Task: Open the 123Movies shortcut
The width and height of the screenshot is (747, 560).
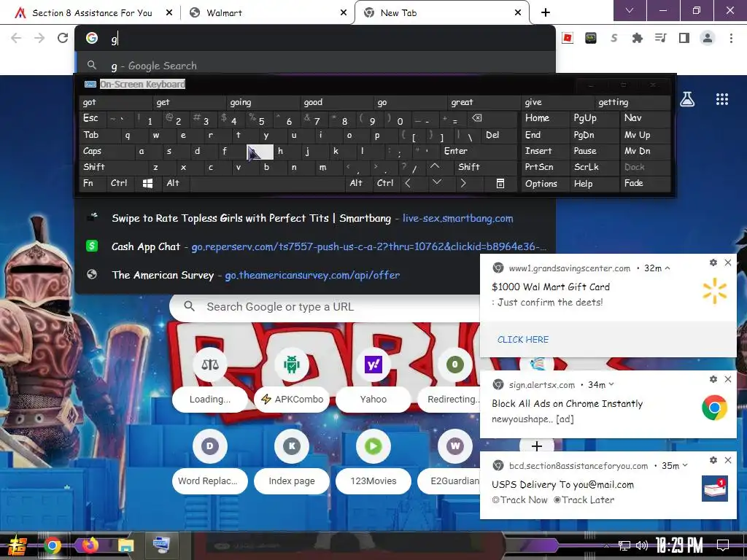Action: click(373, 462)
